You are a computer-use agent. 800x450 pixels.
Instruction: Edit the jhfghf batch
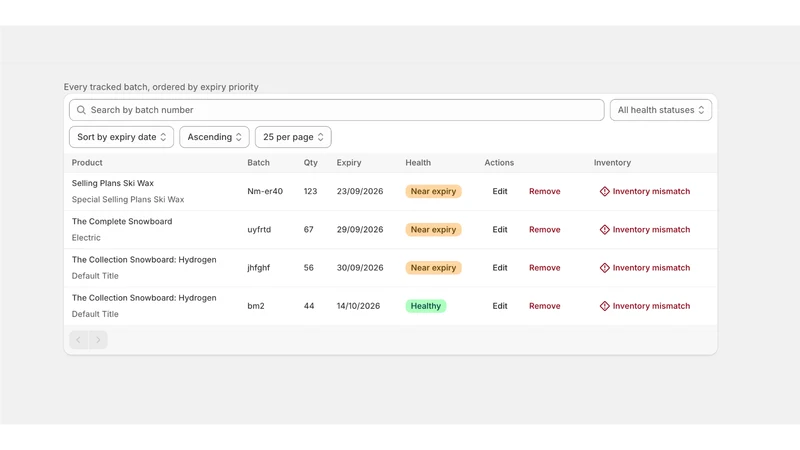coord(500,268)
